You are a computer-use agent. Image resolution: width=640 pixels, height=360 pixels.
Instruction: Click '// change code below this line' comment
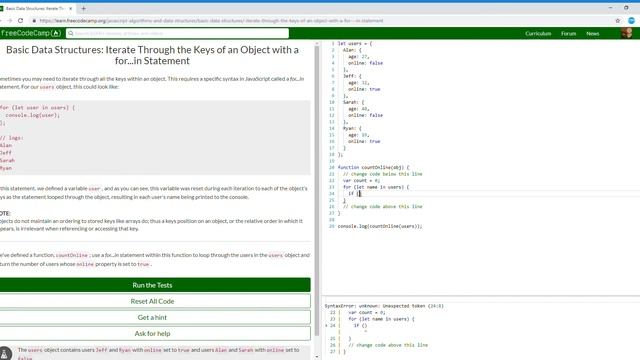pyautogui.click(x=382, y=174)
